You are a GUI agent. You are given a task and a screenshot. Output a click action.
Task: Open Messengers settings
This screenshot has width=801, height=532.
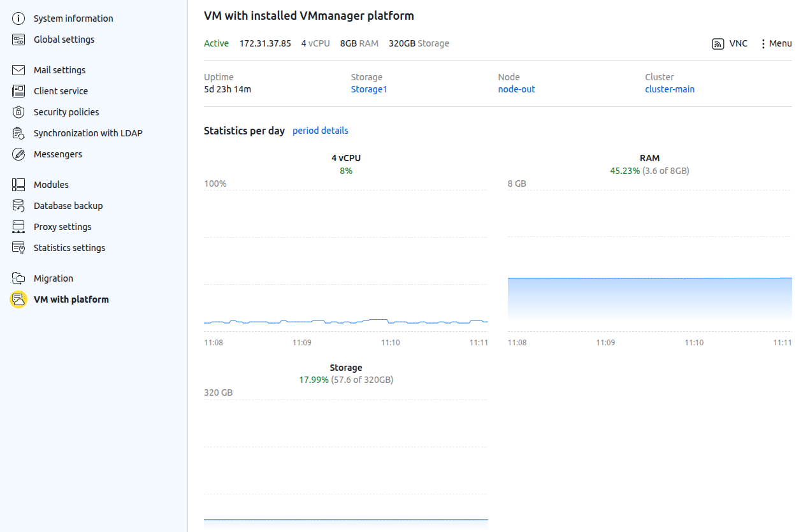58,154
